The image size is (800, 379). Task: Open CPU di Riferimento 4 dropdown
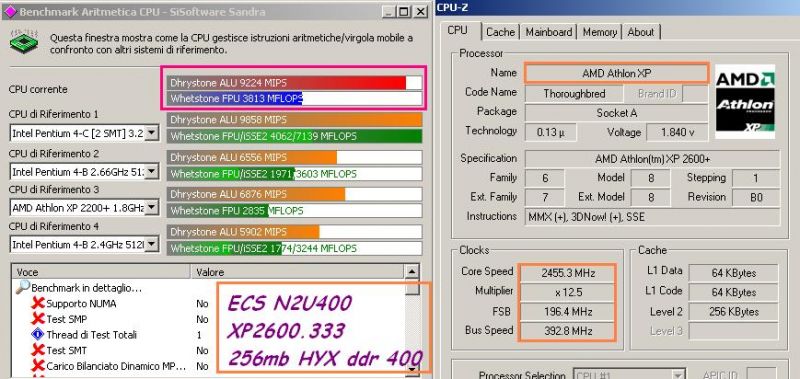[x=152, y=244]
